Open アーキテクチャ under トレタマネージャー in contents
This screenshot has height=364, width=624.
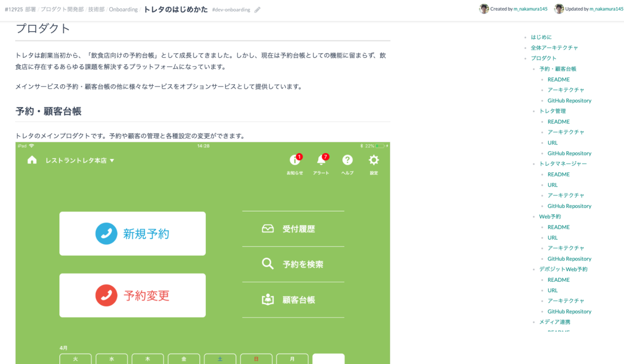coord(566,196)
